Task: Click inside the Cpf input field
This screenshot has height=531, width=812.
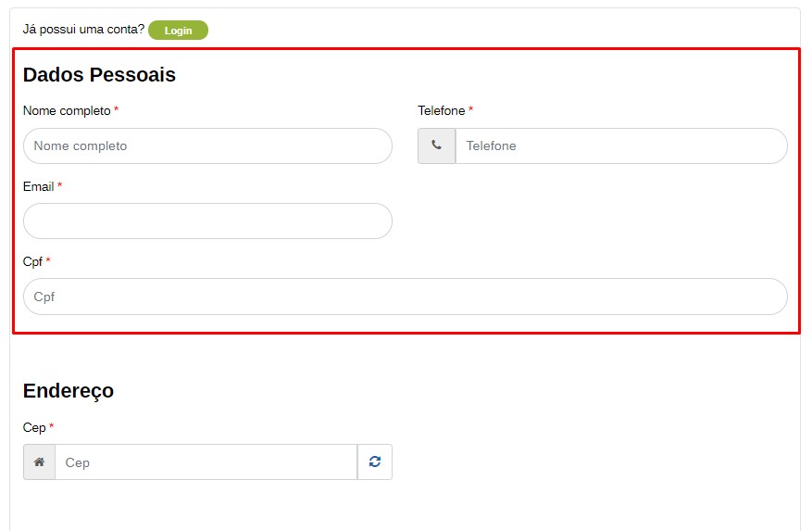Action: (x=405, y=297)
